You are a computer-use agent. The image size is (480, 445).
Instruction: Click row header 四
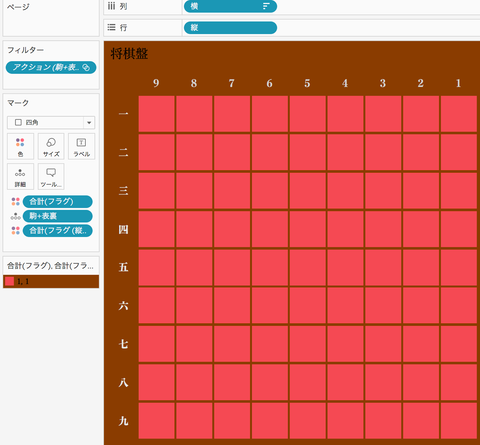click(123, 229)
